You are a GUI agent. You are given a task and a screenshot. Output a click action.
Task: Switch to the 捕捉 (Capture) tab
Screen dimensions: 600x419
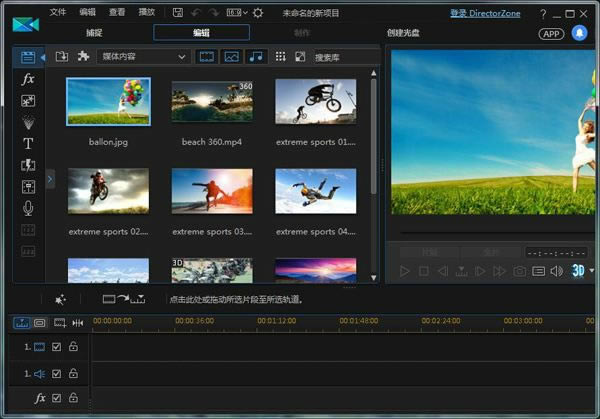point(94,33)
